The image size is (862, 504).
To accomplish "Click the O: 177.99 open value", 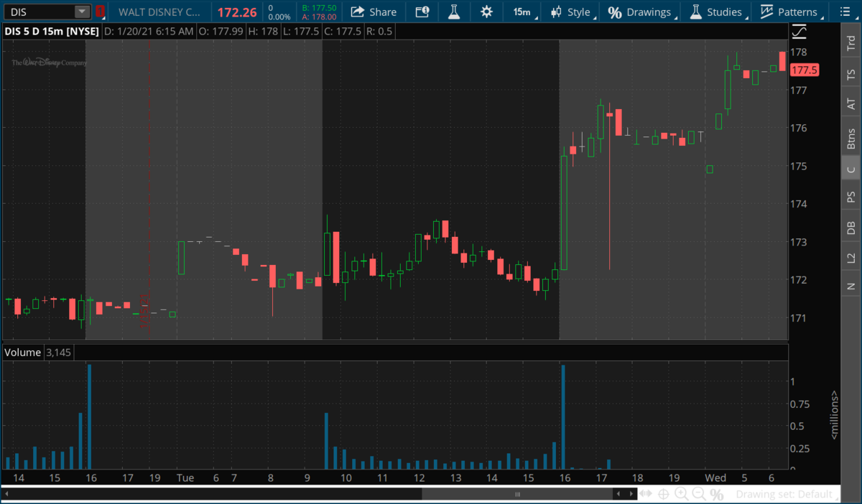I will click(221, 32).
